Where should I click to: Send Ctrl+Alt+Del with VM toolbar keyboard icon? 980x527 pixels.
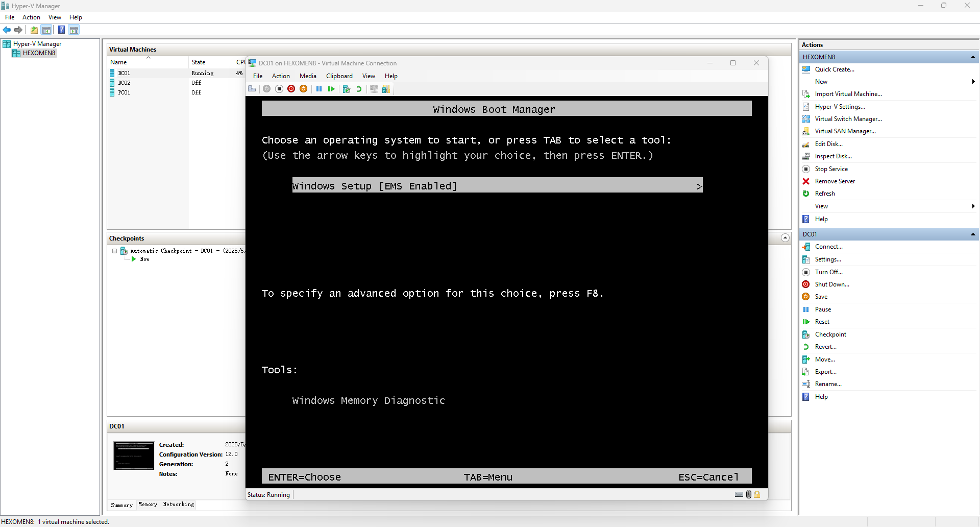tap(252, 89)
